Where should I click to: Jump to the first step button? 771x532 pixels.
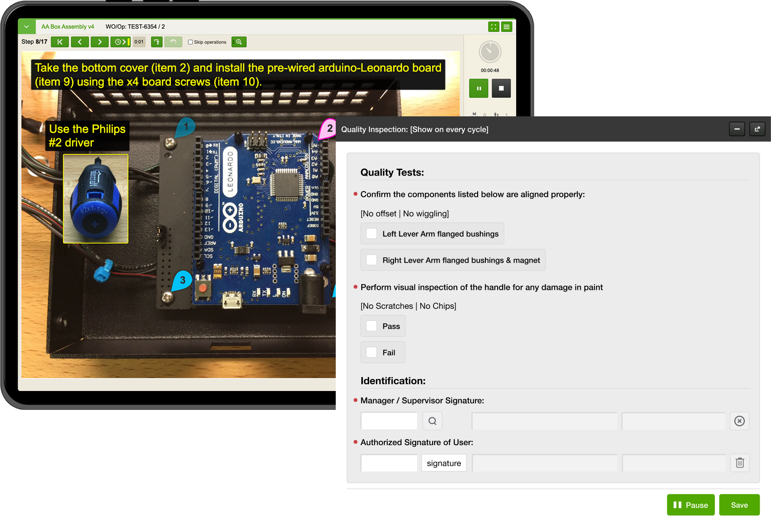coord(60,42)
